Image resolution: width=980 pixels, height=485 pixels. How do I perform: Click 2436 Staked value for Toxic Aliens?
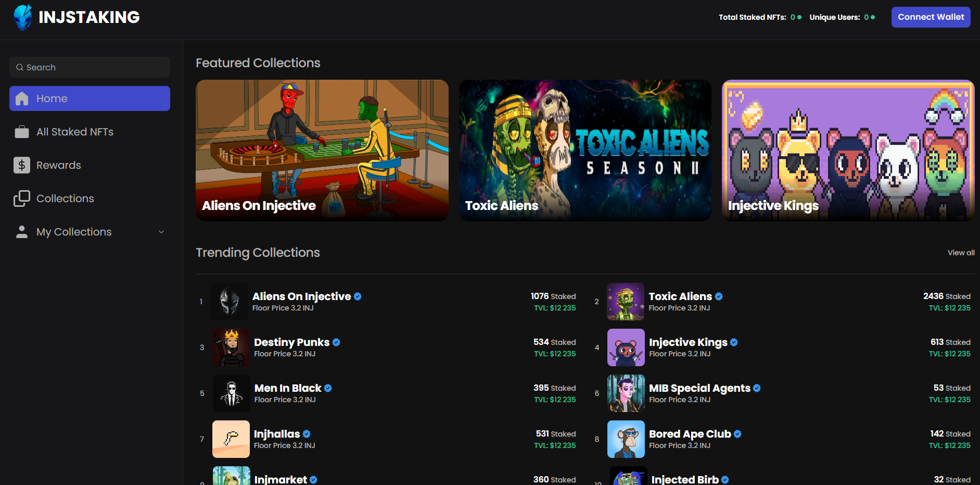(x=947, y=296)
